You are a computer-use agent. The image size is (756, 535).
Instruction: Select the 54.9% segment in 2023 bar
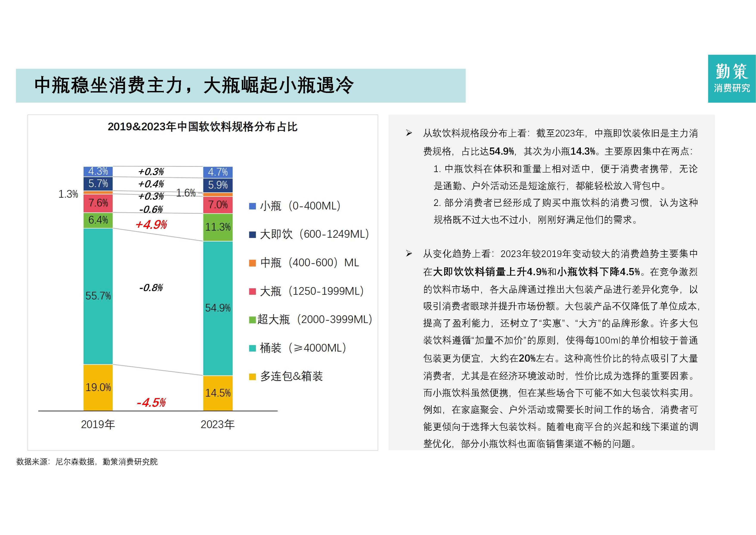(218, 308)
